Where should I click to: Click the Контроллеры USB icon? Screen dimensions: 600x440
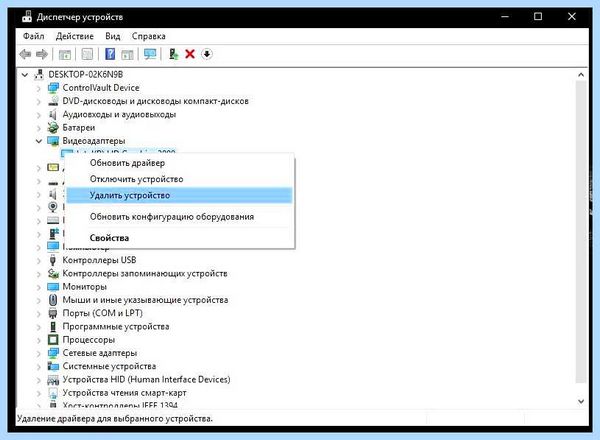pos(53,260)
